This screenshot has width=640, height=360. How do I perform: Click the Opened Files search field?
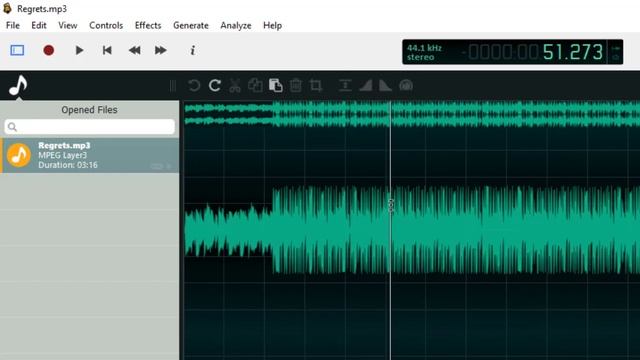pyautogui.click(x=90, y=127)
